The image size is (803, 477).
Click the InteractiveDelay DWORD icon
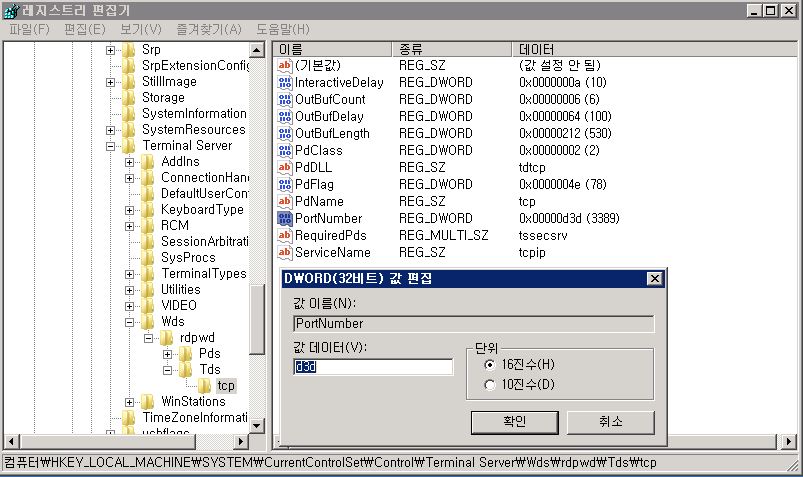(x=285, y=82)
